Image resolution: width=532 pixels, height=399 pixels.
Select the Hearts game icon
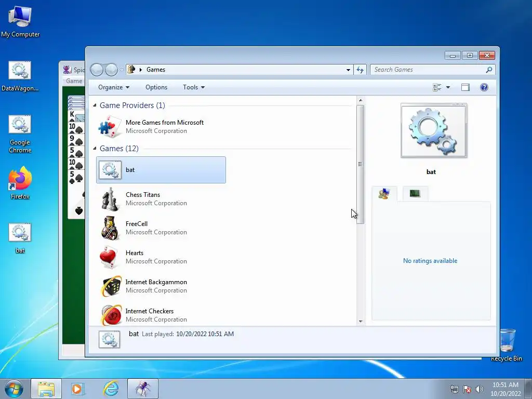tap(109, 257)
